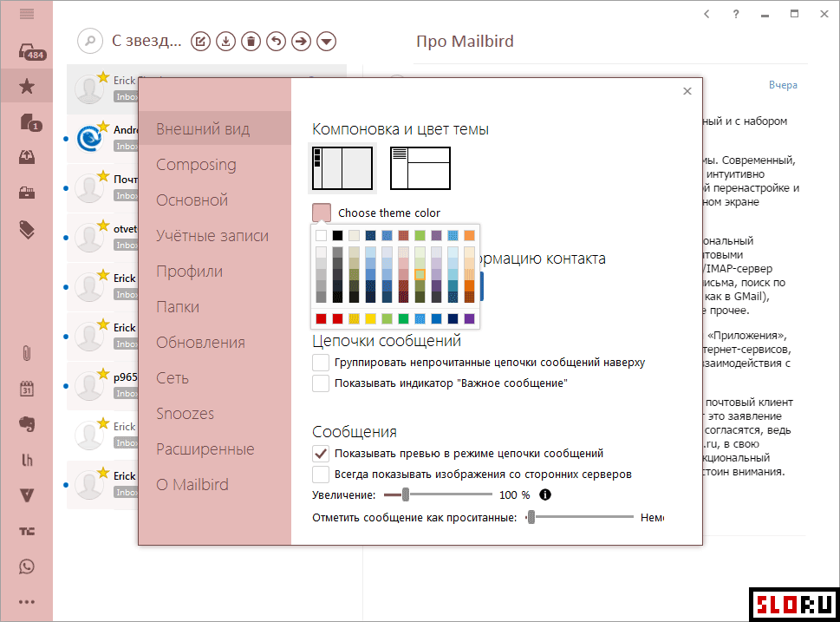Reply using the curved arrow icon
The image size is (840, 622).
pos(277,41)
